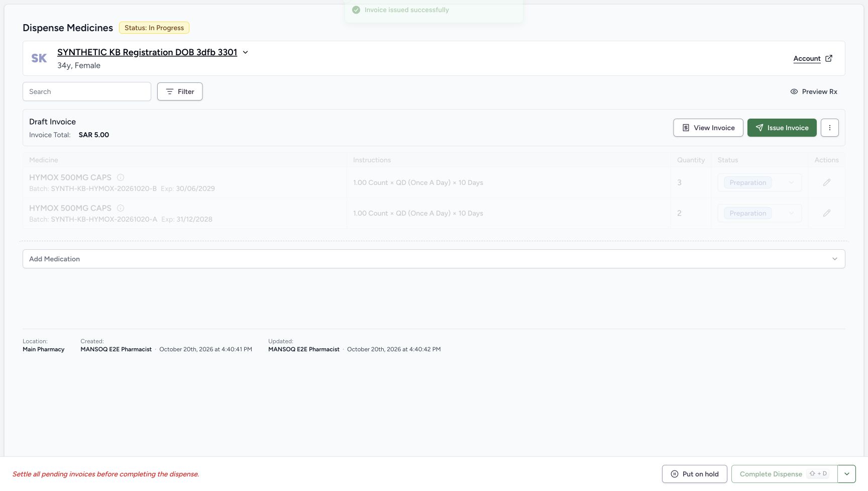The image size is (868, 491).
Task: Click the green Issue Invoice button
Action: point(782,128)
